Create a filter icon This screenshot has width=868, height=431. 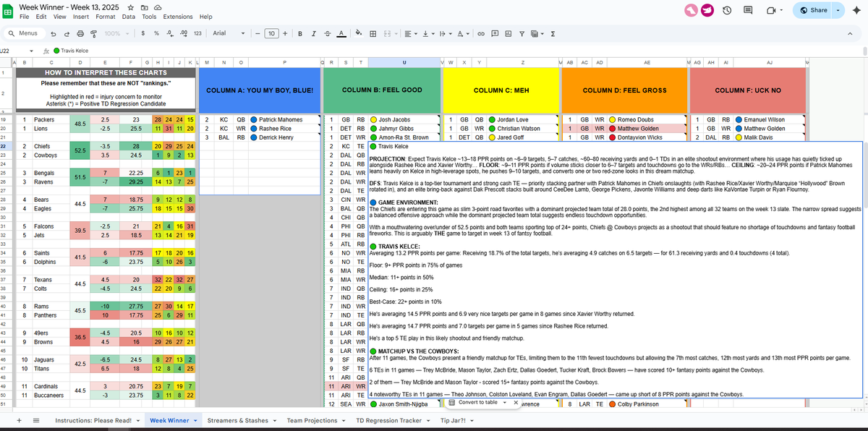coord(520,33)
